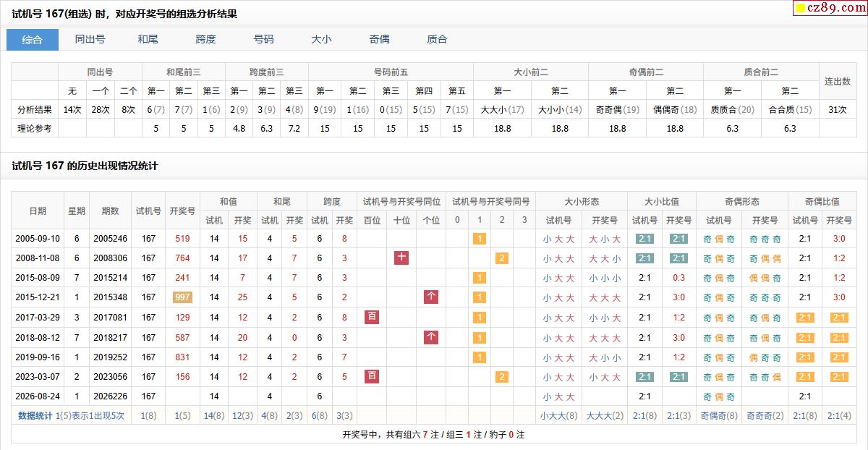Click the 奇偶奇(8) statistic in the summary row
Screen dimensions: 868x450
click(719, 415)
